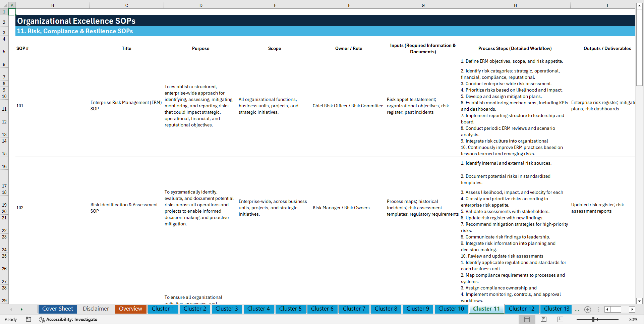Switch to the Overview sheet
Screen dimensions: 644x324
pos(130,309)
